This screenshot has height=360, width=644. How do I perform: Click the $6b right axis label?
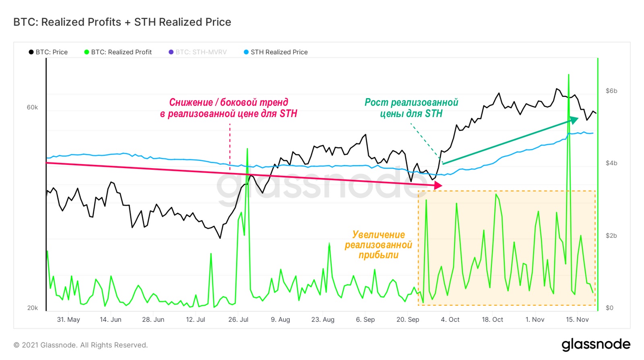coord(611,91)
